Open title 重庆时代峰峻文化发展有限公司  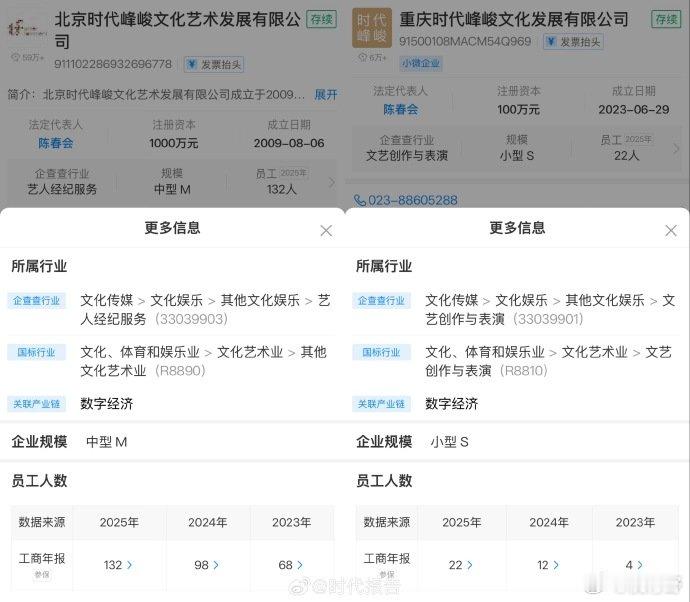pyautogui.click(x=514, y=19)
